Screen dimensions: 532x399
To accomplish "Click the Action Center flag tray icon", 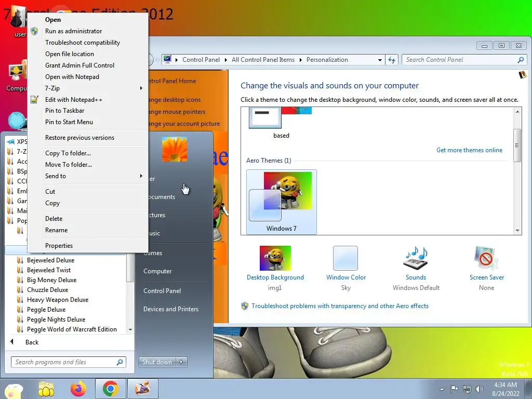I will click(x=454, y=389).
